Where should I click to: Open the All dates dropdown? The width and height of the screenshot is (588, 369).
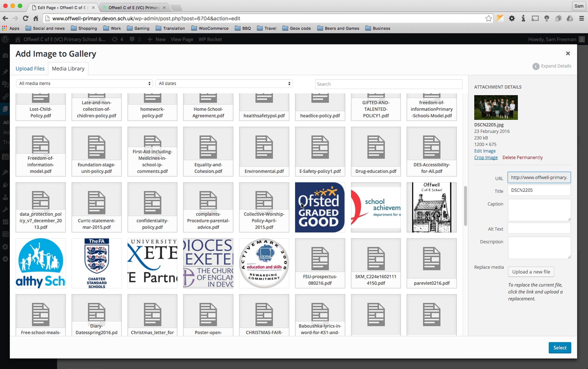point(224,83)
